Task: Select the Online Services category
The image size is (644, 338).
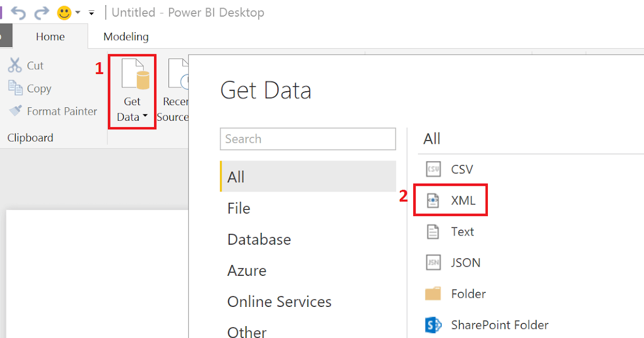Action: point(279,302)
